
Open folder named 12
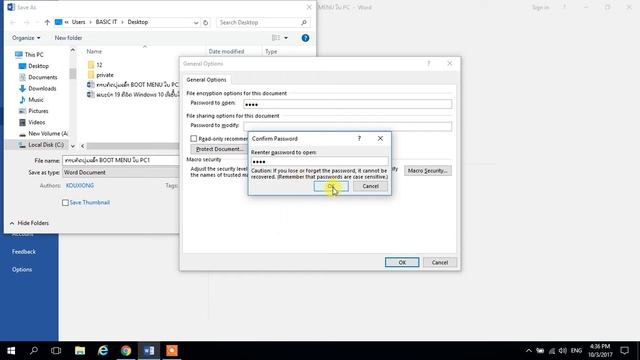(95, 65)
